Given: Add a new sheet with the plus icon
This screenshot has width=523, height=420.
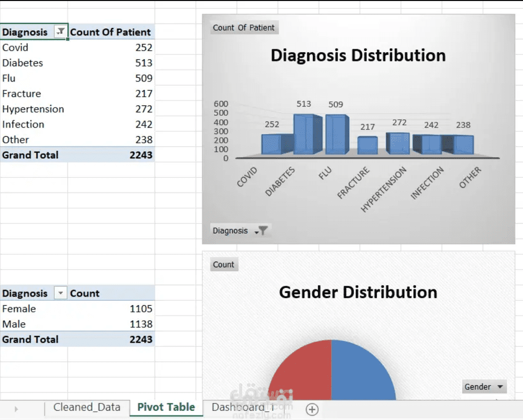Looking at the screenshot, I should [312, 409].
